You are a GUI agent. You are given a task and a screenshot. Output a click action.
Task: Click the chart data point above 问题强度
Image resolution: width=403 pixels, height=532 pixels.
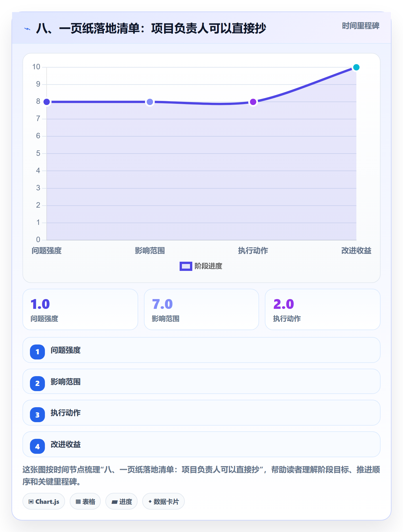pos(47,102)
